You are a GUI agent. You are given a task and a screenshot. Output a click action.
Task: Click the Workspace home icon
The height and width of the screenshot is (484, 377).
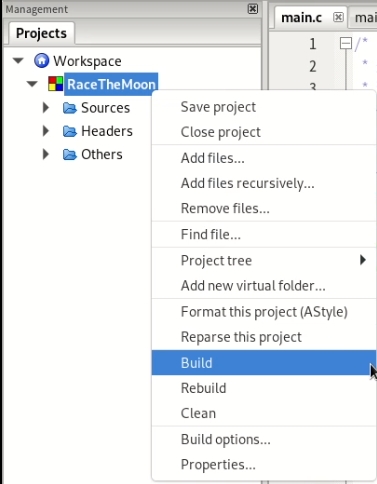pyautogui.click(x=41, y=61)
